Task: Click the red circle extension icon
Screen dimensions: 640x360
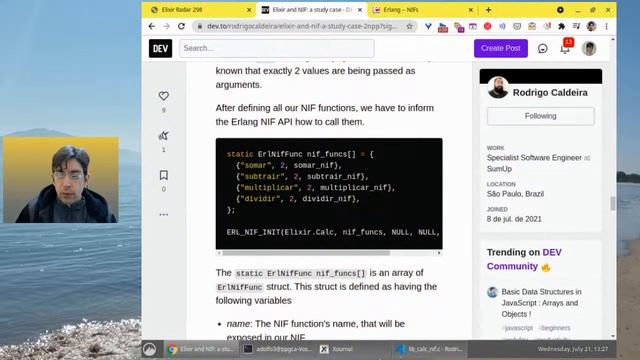Action: point(487,26)
